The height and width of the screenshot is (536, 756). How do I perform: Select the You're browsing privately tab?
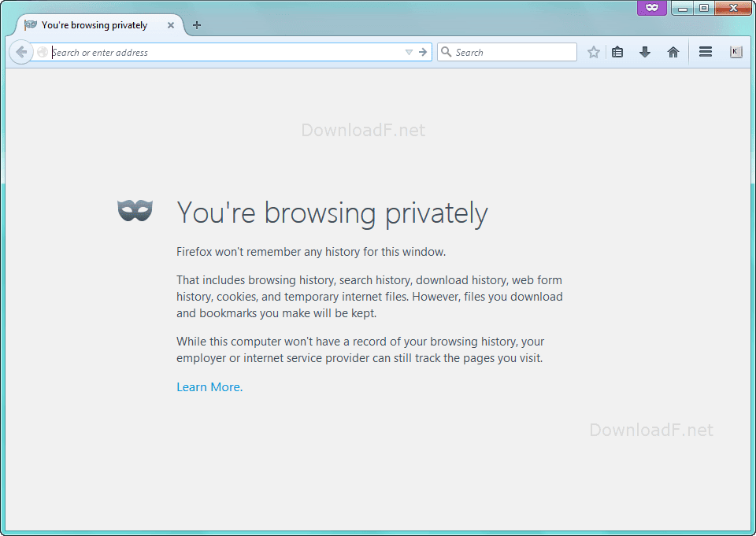point(99,25)
